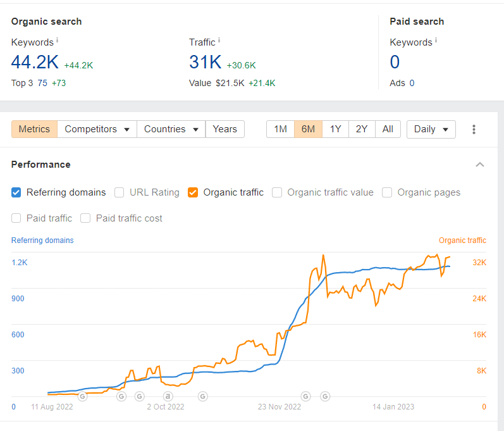Click the orange Organic traffic axis label
This screenshot has height=431, width=504.
point(462,240)
